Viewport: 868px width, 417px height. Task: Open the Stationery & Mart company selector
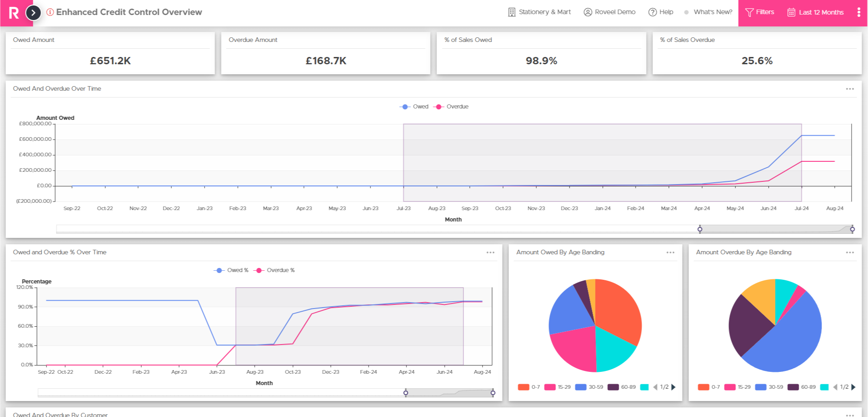(x=539, y=12)
